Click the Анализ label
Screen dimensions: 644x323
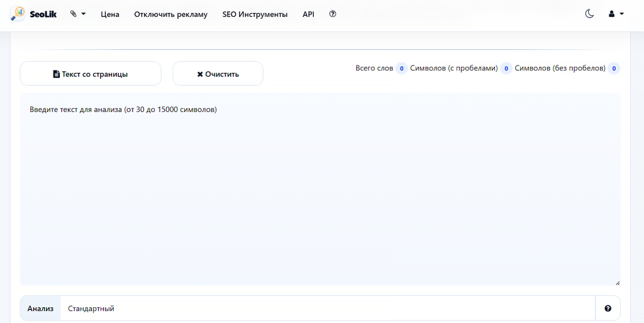pos(40,309)
